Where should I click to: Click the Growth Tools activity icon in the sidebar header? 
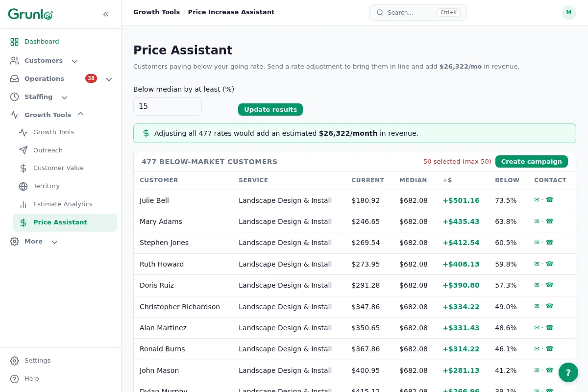click(x=15, y=115)
